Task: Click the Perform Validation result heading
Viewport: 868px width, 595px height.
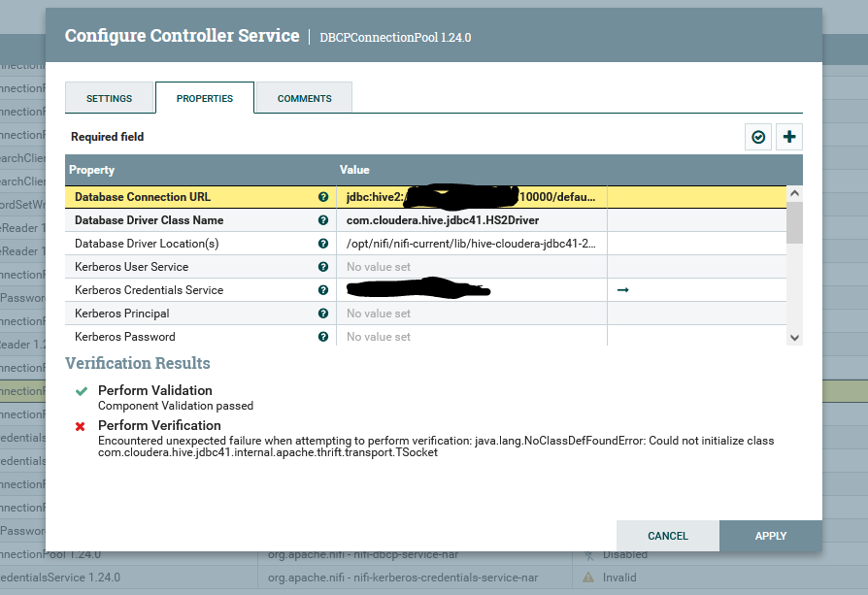Action: pos(155,390)
